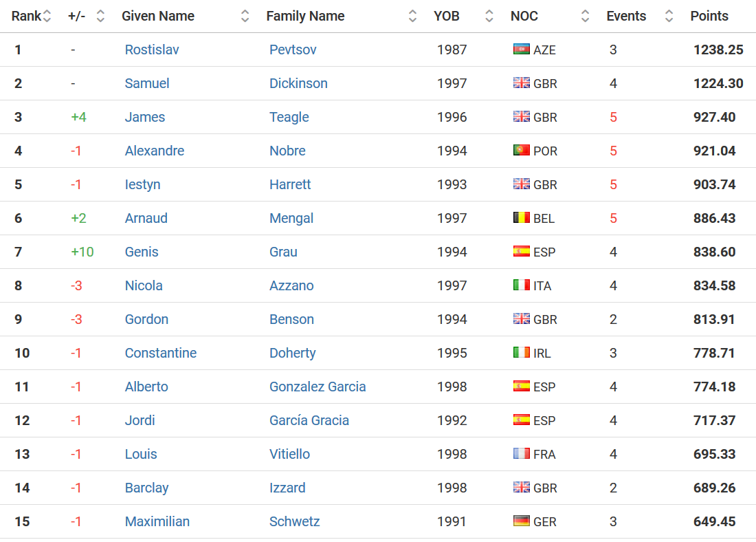Open the Vitiello family name link
The image size is (756, 542).
click(x=290, y=454)
